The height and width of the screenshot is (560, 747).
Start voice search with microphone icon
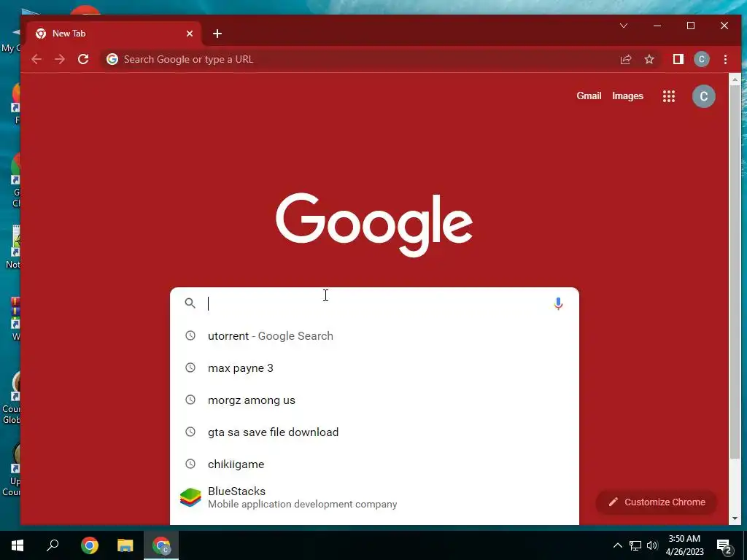pos(558,303)
